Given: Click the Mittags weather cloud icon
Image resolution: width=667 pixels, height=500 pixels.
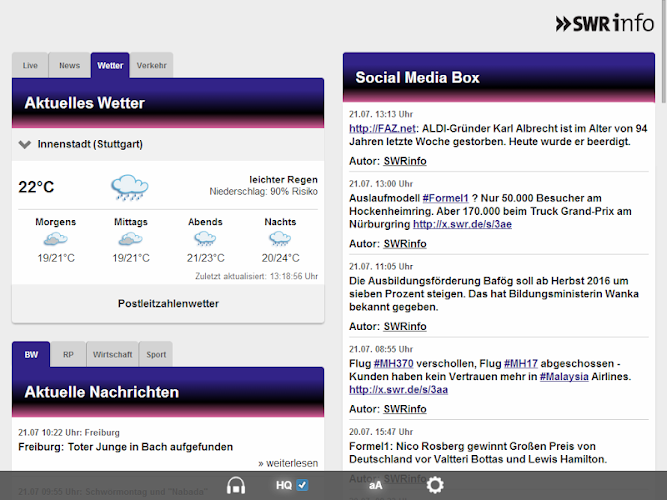Looking at the screenshot, I should pos(131,239).
